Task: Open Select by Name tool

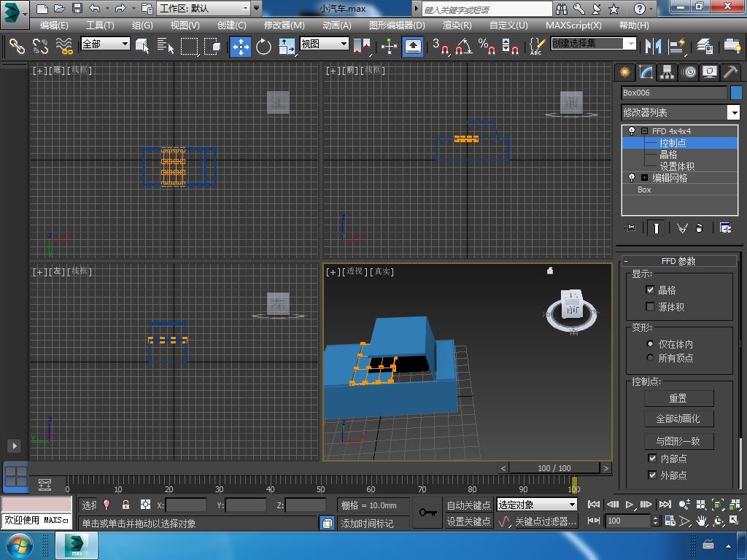Action: point(166,46)
